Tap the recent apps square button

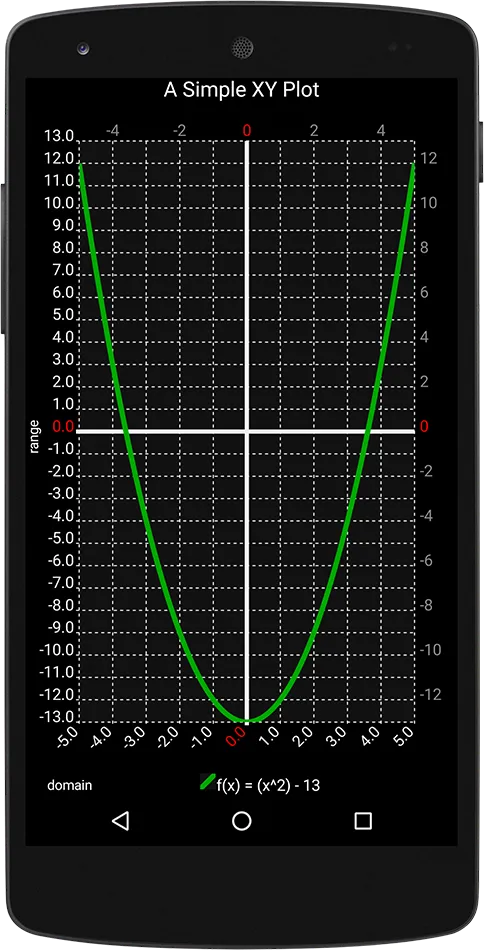coord(363,821)
